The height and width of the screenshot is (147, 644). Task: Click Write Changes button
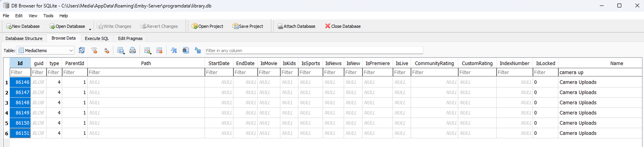point(114,26)
